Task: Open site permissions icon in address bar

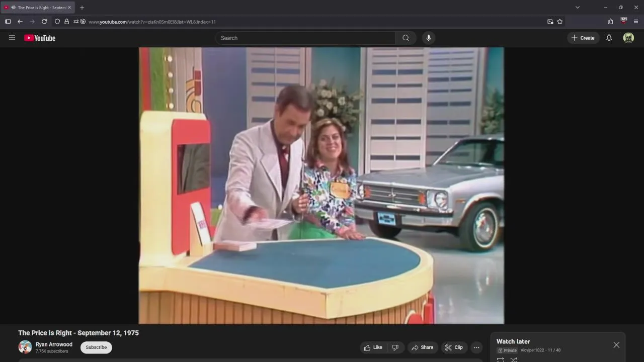Action: (x=75, y=22)
